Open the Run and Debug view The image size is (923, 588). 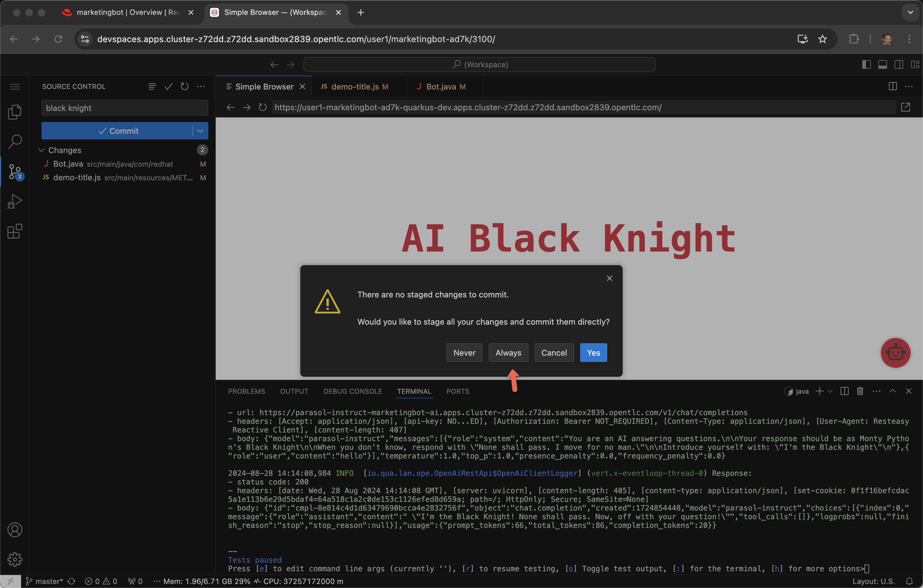tap(15, 201)
